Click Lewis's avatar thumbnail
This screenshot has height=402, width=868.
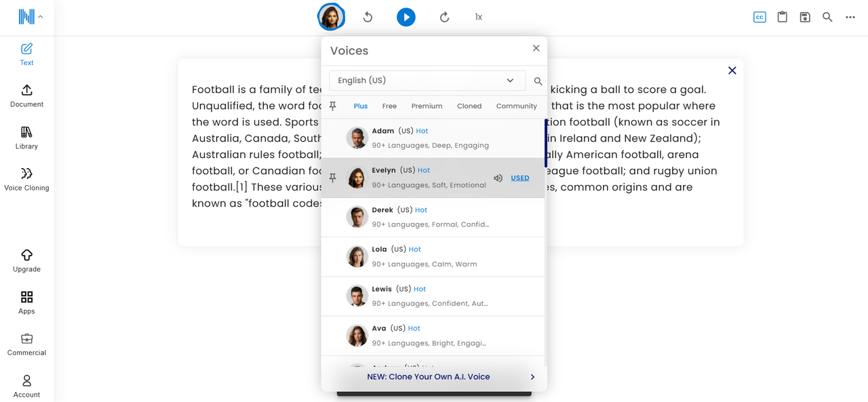click(357, 296)
